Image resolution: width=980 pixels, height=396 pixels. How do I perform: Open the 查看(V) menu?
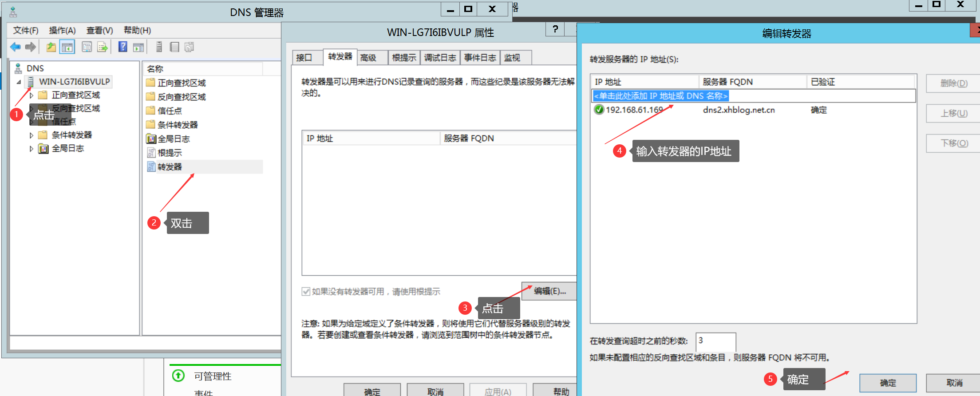coord(99,30)
